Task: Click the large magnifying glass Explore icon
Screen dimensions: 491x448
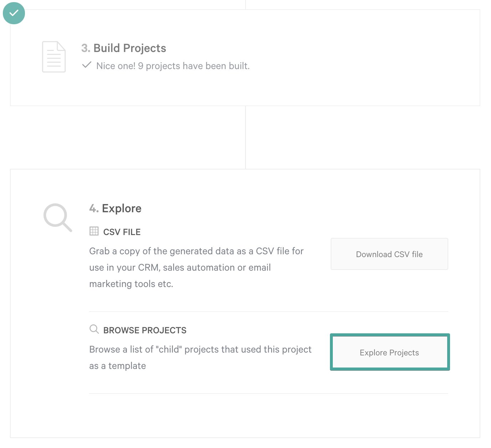Action: [58, 218]
